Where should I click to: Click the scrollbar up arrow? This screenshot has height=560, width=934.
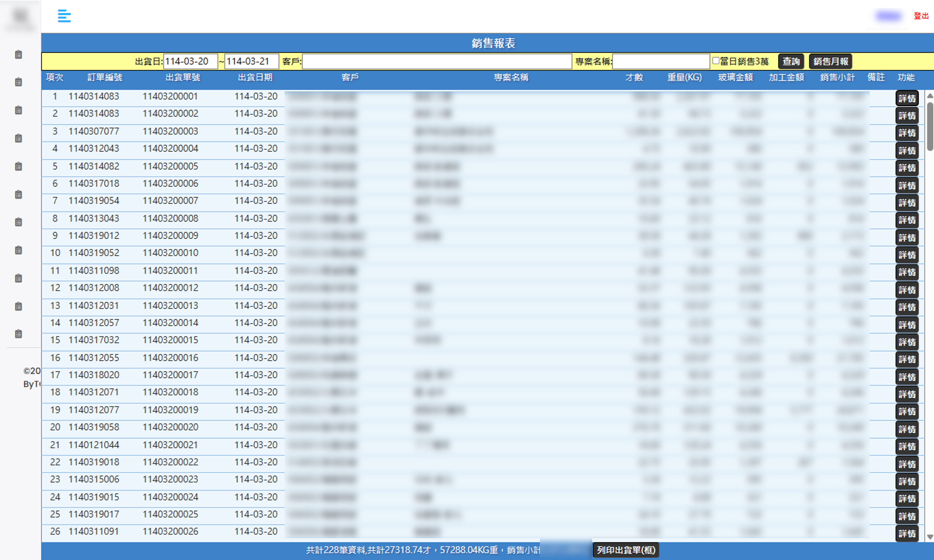pos(930,96)
